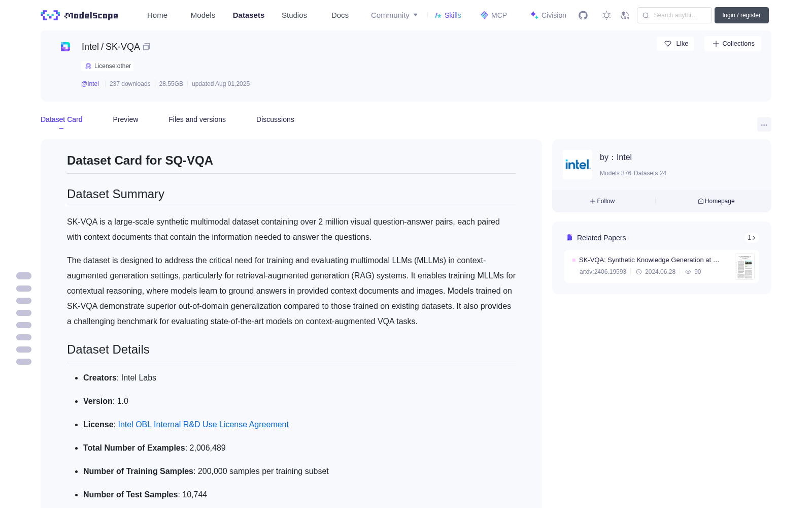Click the dataset avatar icon beside Intel/SK-VQA
812x508 pixels.
65,47
